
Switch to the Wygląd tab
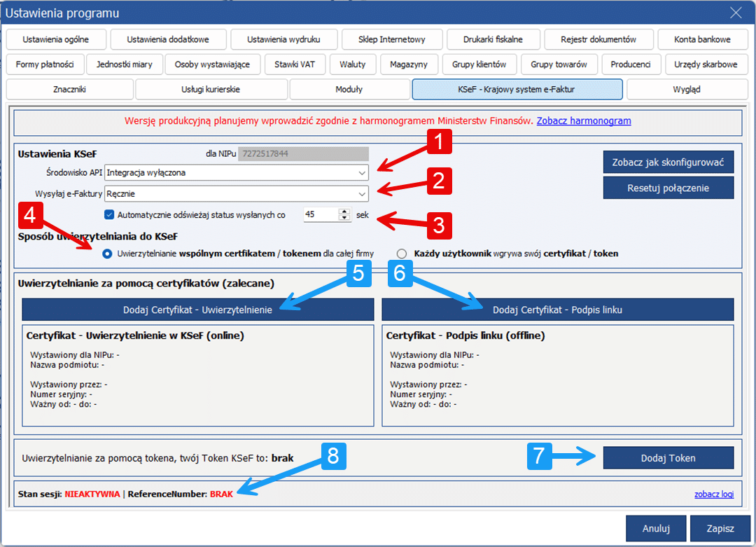tap(686, 90)
